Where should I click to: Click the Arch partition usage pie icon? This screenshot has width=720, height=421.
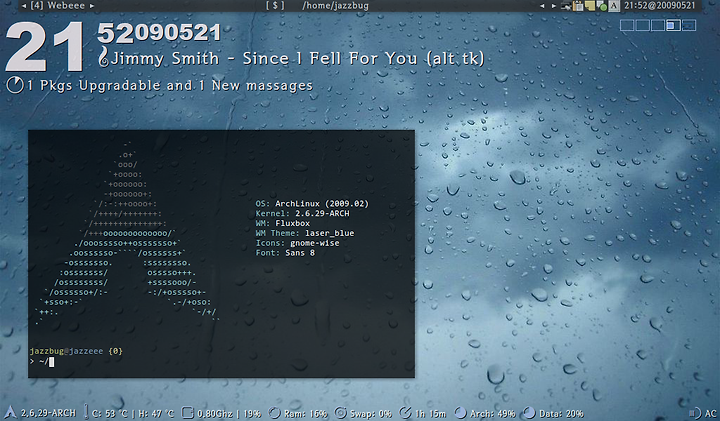[x=460, y=413]
